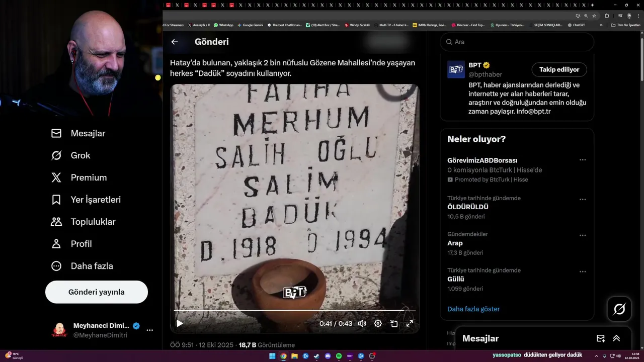Viewport: 644px width, 362px height.
Task: Seek on the video progress bar
Action: 295,310
